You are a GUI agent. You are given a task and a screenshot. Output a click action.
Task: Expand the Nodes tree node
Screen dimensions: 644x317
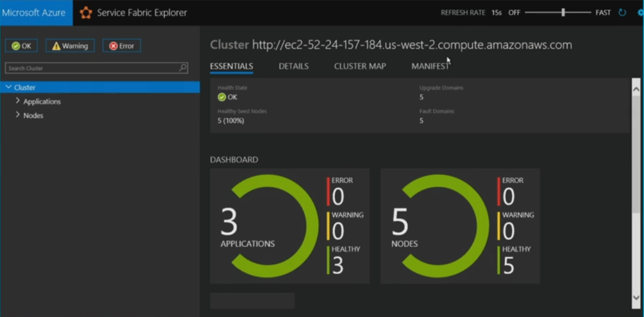(17, 115)
